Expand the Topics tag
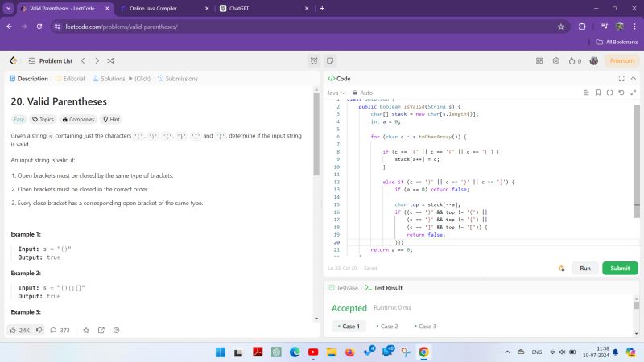Viewport: 644px width, 362px height. pyautogui.click(x=43, y=119)
